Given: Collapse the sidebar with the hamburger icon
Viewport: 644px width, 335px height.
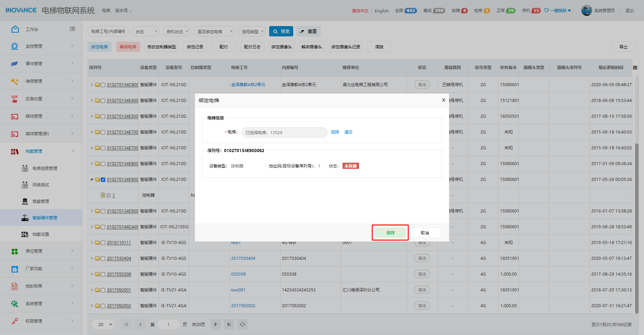Looking at the screenshot, I should pyautogui.click(x=72, y=29).
